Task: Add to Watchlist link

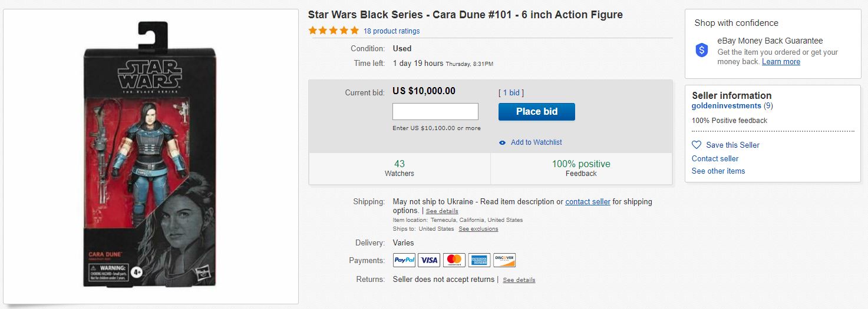Action: coord(536,142)
